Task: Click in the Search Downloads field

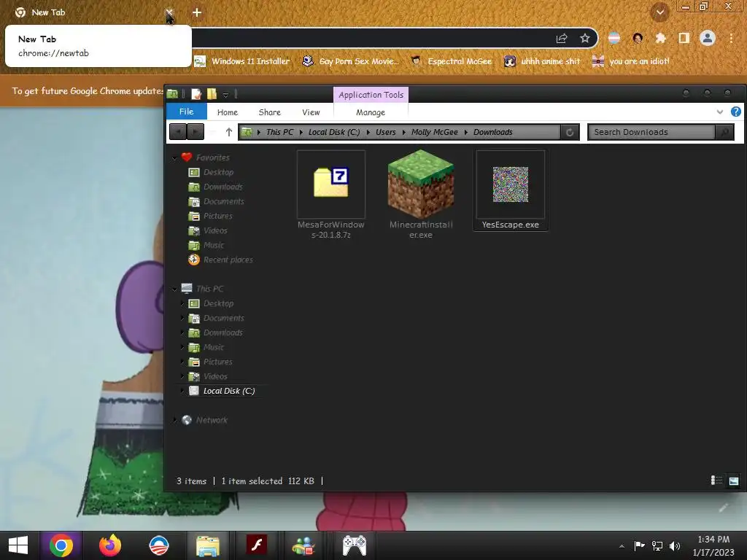Action: (x=651, y=132)
